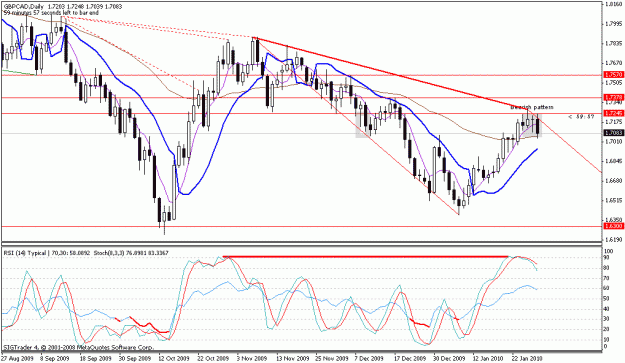The image size is (625, 363).
Task: Click the '59:57' bar timer label
Action: 582,117
